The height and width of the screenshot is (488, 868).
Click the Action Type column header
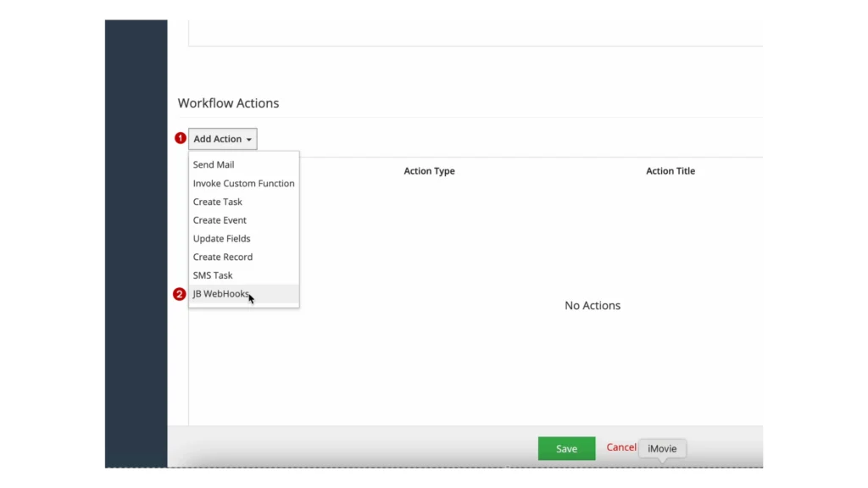click(x=429, y=170)
